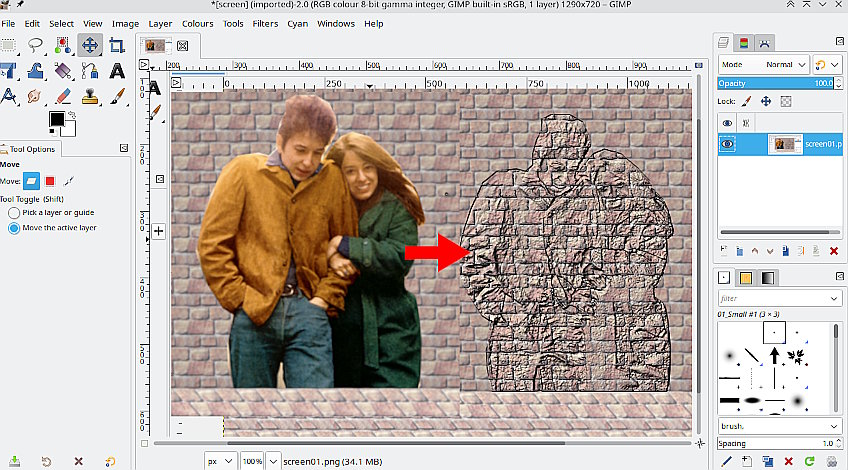Open the px units dropdown

(x=220, y=461)
